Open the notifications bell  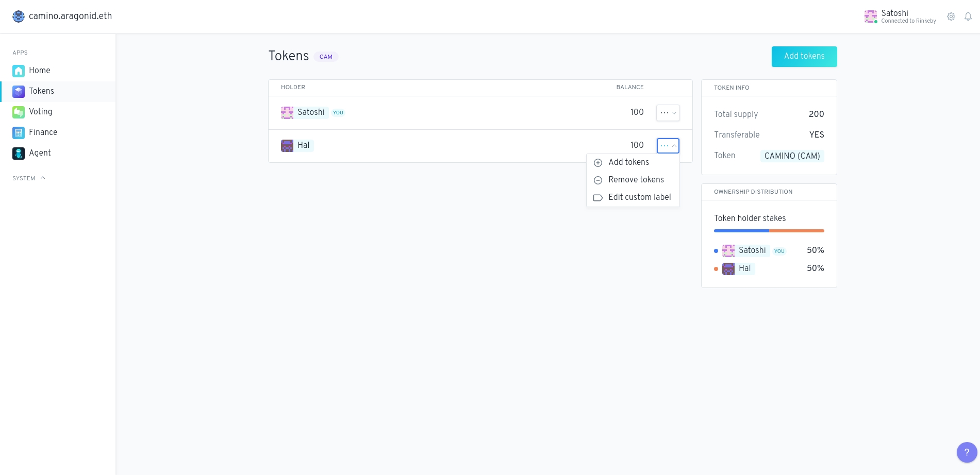point(968,16)
